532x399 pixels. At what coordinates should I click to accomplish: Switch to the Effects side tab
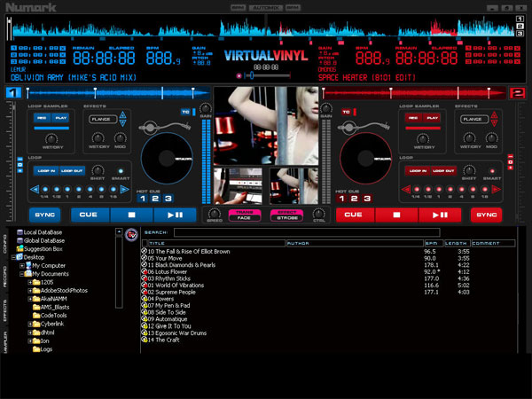pos(4,310)
